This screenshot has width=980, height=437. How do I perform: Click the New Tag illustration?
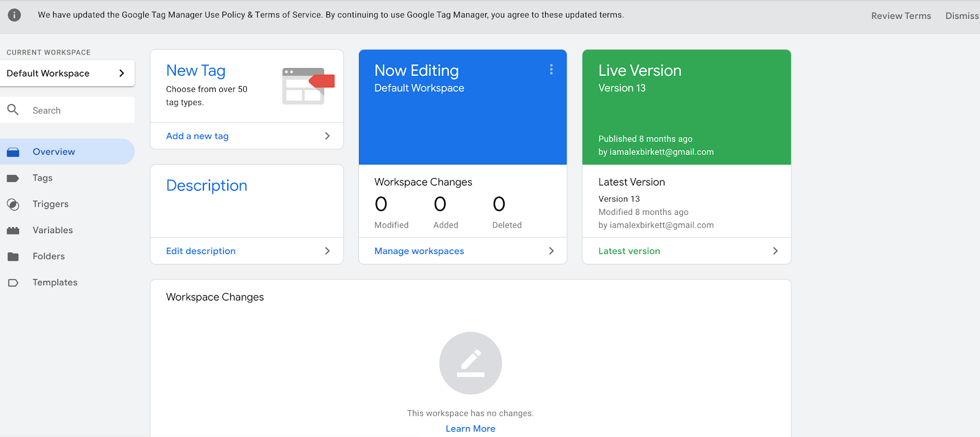pos(307,86)
